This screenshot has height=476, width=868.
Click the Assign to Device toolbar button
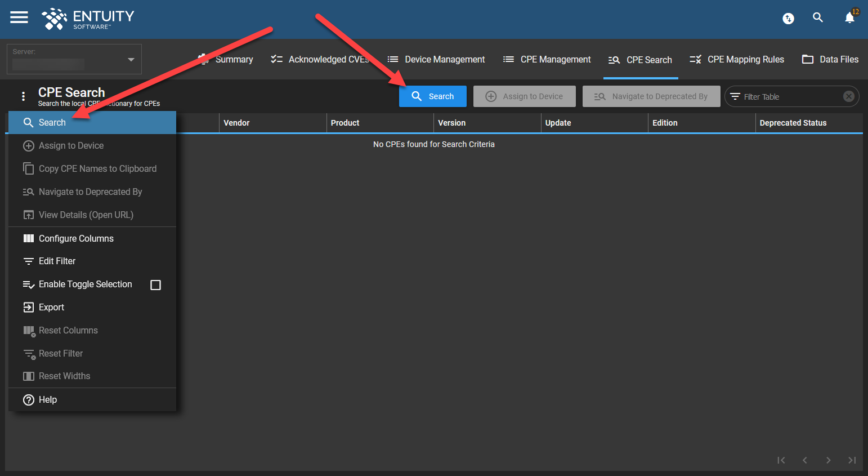tap(525, 96)
